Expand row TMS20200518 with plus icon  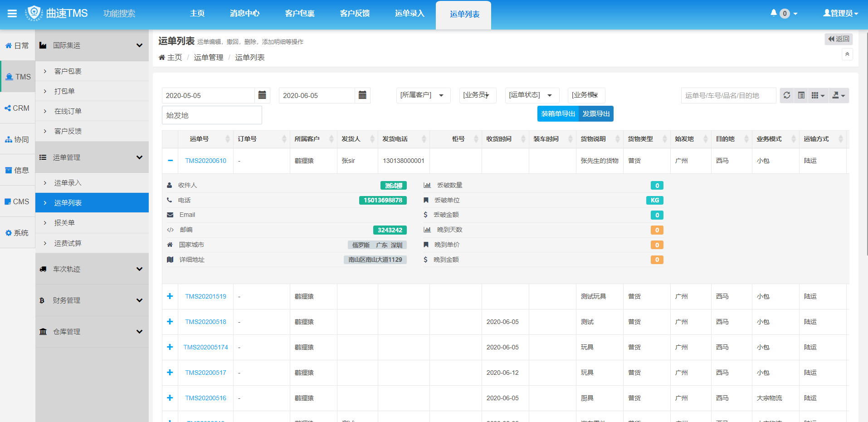[170, 322]
